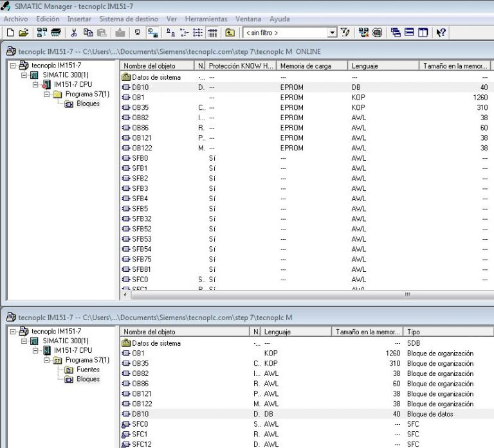This screenshot has width=494, height=448.
Task: Select Fuentes folder in offline window tree
Action: click(x=88, y=370)
